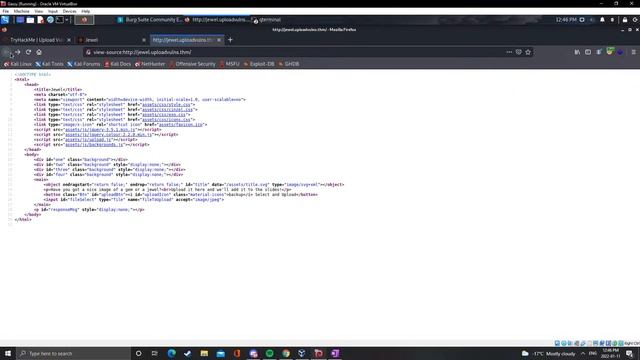Open Spotify from the Windows taskbar

point(269,353)
